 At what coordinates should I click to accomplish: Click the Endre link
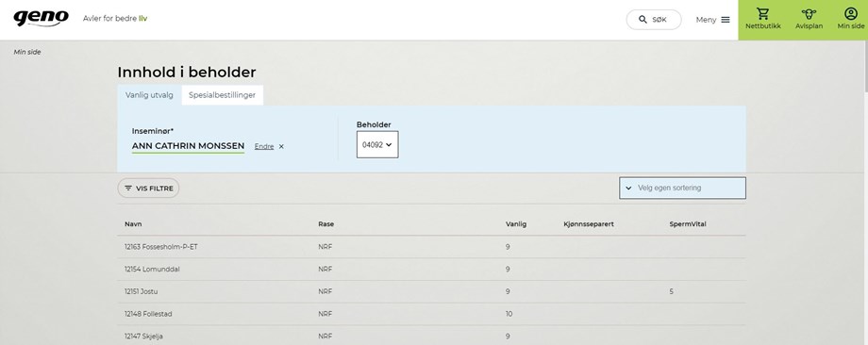264,146
